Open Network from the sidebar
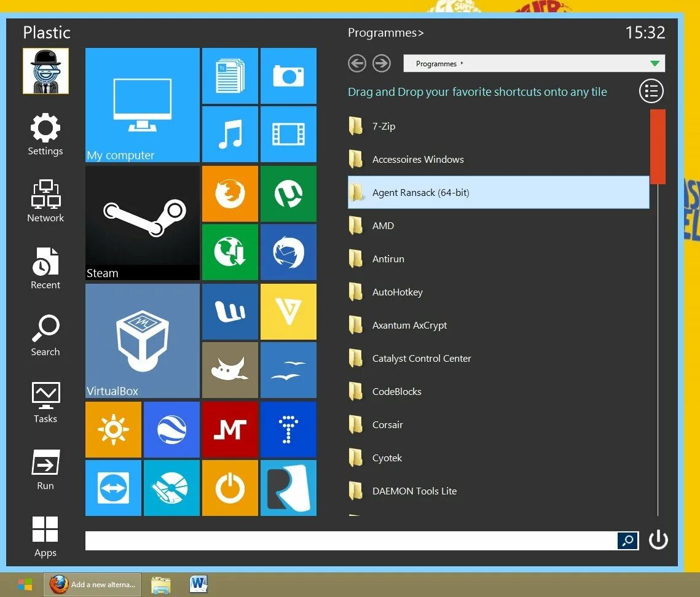The width and height of the screenshot is (700, 597). point(45,201)
